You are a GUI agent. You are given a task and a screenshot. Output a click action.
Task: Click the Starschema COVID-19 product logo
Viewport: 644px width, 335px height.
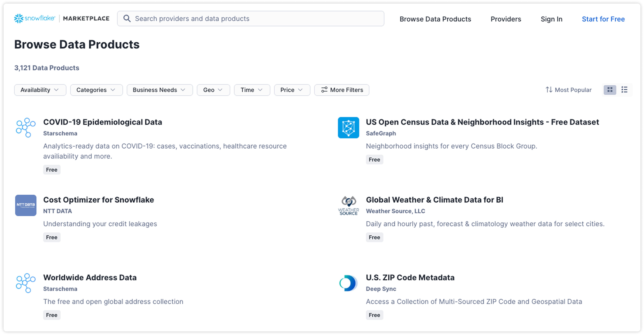tap(25, 128)
